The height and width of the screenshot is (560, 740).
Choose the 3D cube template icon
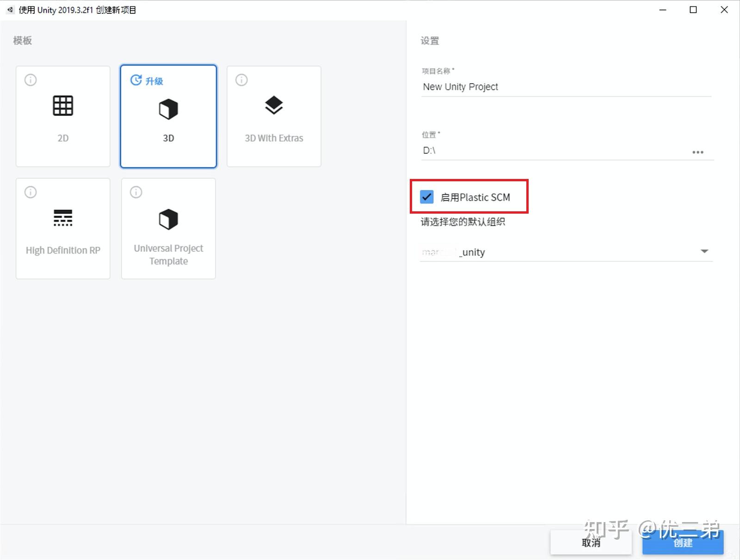coord(168,109)
